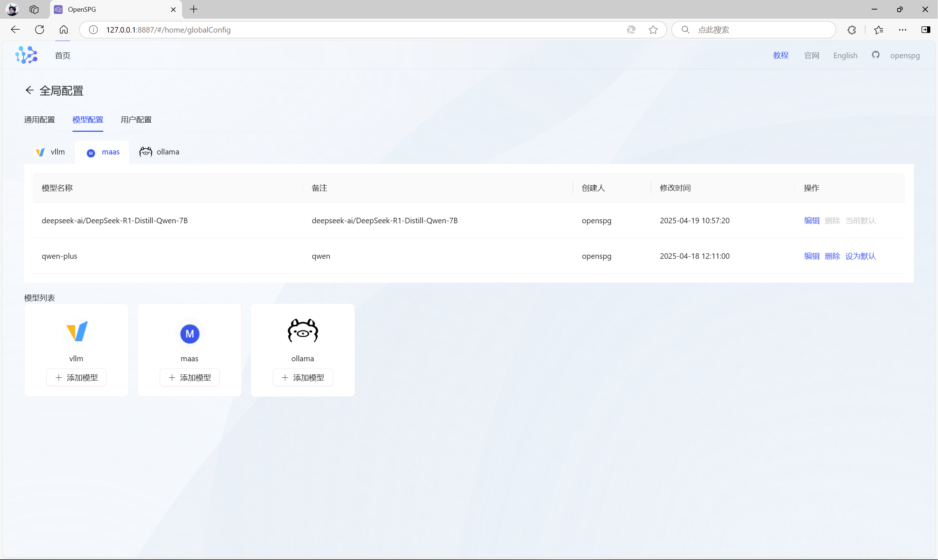Open browser settings three-dots menu

(x=902, y=30)
